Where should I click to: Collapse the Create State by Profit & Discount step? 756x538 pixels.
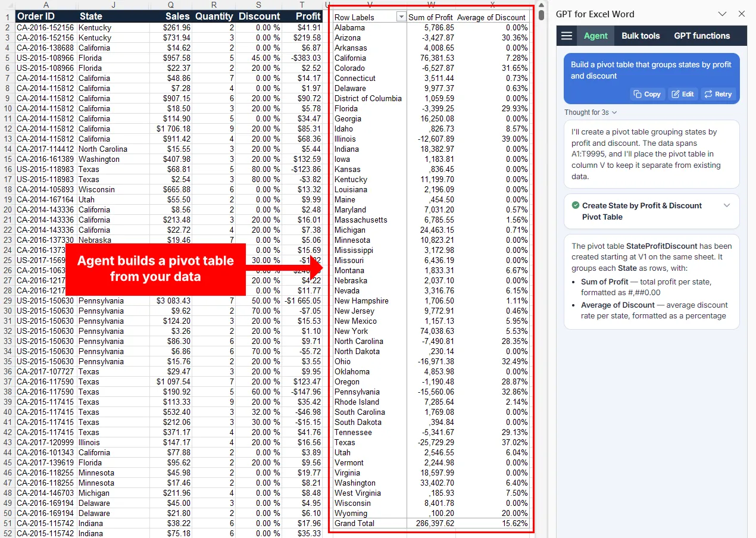click(727, 207)
